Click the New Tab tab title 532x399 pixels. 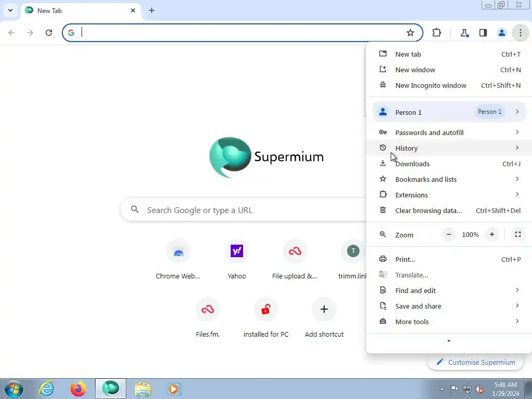coord(49,10)
